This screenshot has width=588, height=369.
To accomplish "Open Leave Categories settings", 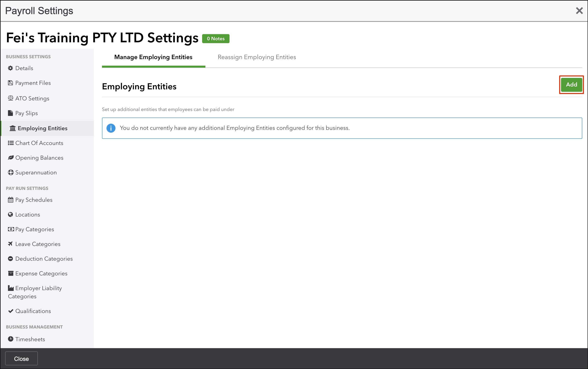I will [38, 244].
